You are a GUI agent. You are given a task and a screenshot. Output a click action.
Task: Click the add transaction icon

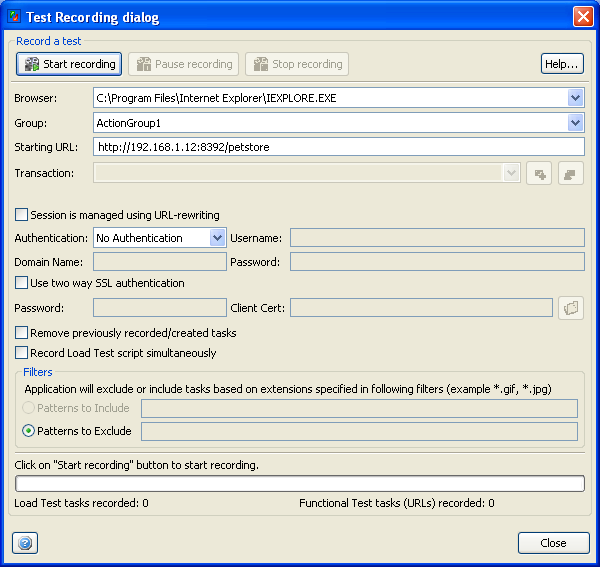pos(541,174)
